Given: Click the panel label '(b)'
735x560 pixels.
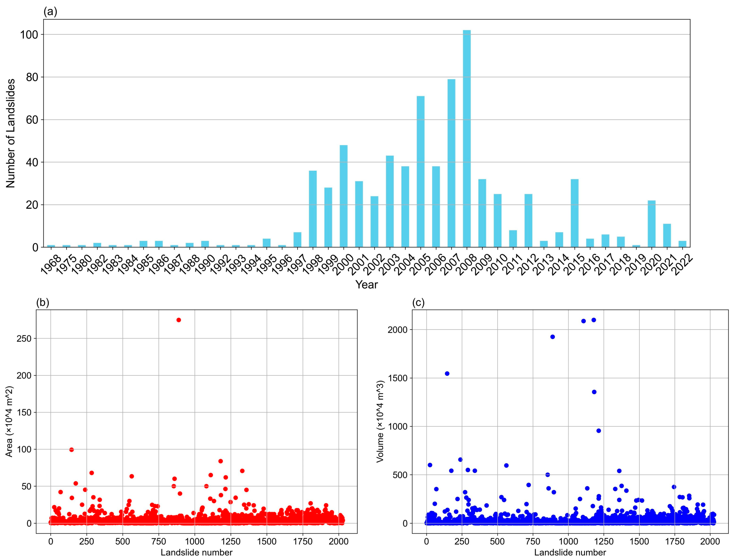Looking at the screenshot, I should 43,303.
